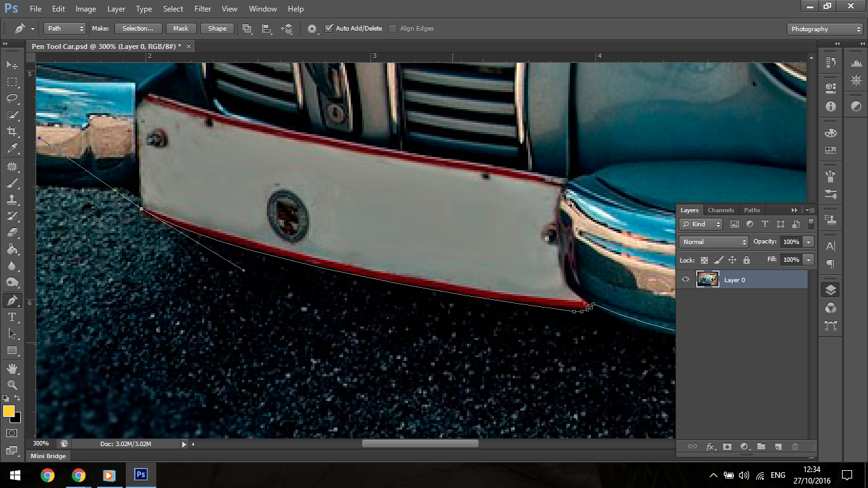
Task: Select the Spot Healing Brush tool
Action: tap(12, 166)
